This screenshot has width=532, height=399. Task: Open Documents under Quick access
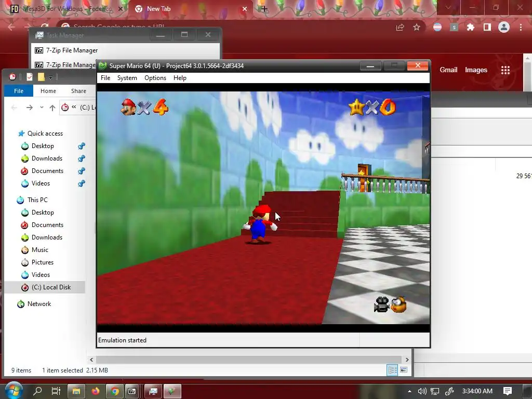pos(47,171)
